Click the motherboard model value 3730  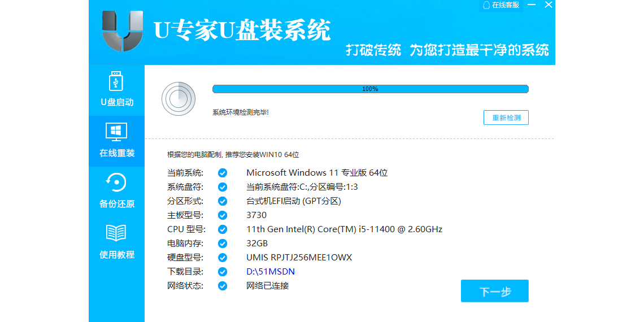coord(256,215)
